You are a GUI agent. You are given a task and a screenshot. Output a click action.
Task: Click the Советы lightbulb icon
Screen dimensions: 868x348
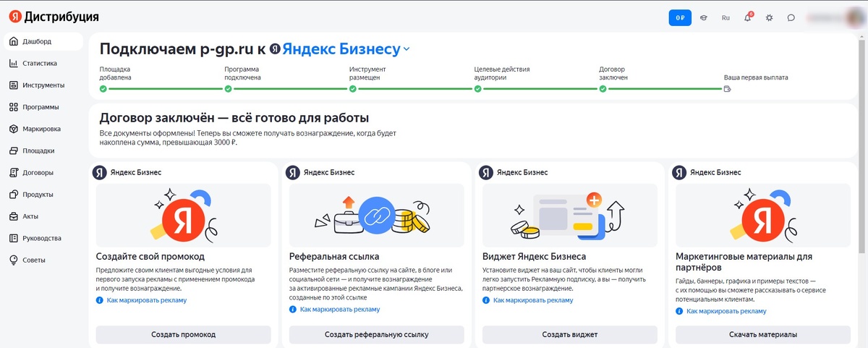click(x=13, y=260)
